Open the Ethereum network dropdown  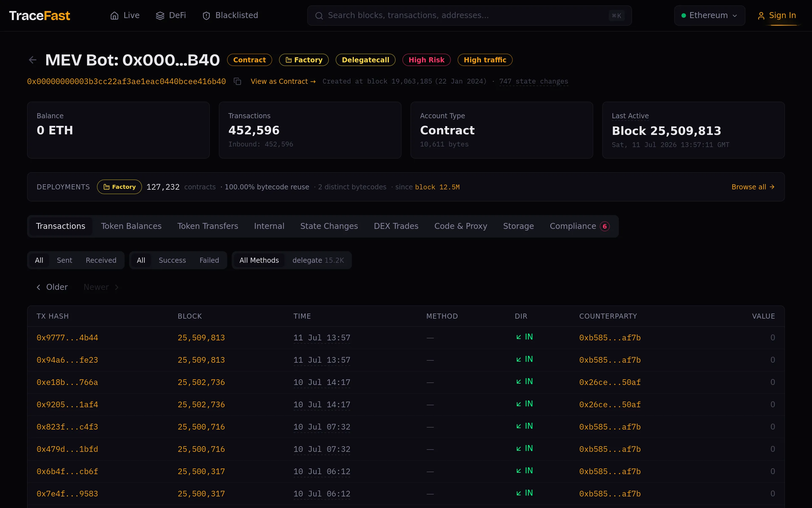[709, 16]
